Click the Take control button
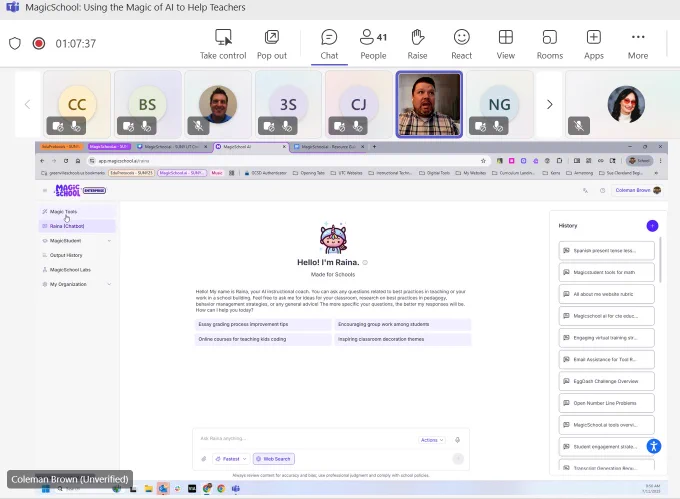 [x=223, y=44]
